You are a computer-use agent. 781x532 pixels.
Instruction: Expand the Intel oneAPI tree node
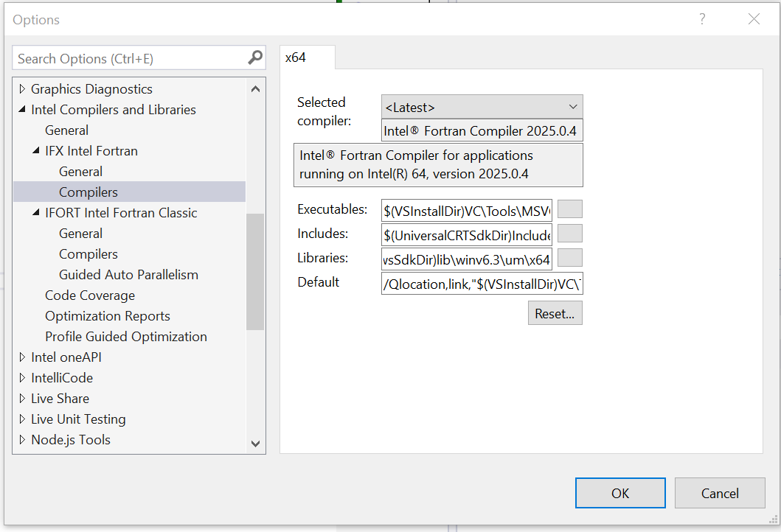tap(21, 357)
